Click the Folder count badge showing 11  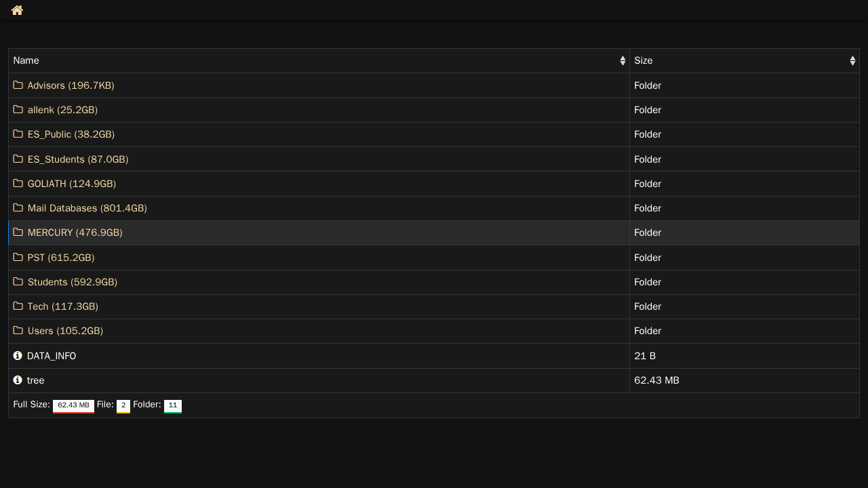(x=173, y=405)
